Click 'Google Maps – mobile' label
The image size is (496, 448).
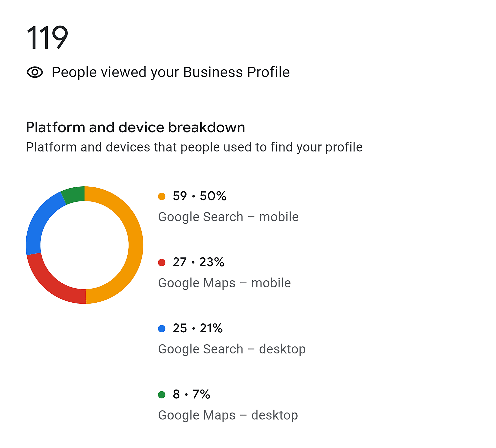click(x=224, y=283)
